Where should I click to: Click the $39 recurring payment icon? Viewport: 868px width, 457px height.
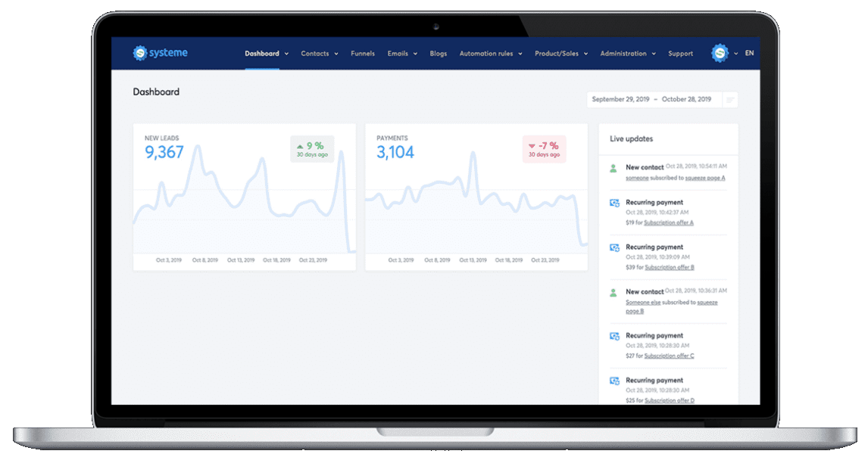[x=614, y=248]
